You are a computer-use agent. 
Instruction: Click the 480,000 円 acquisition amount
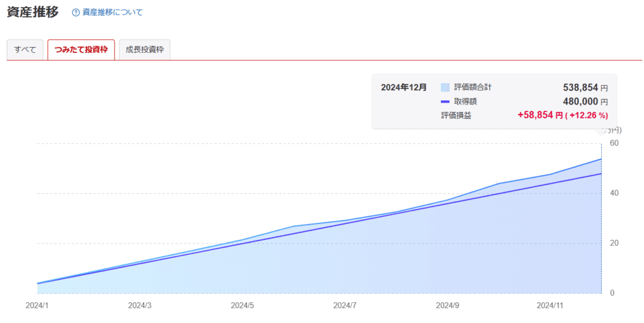coord(585,101)
